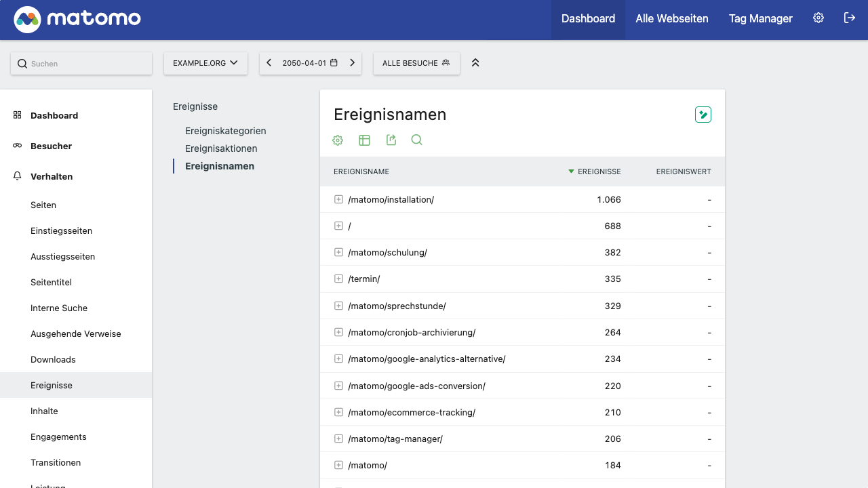Screen dimensions: 868x488
Task: Go to next date period arrow
Action: point(352,63)
